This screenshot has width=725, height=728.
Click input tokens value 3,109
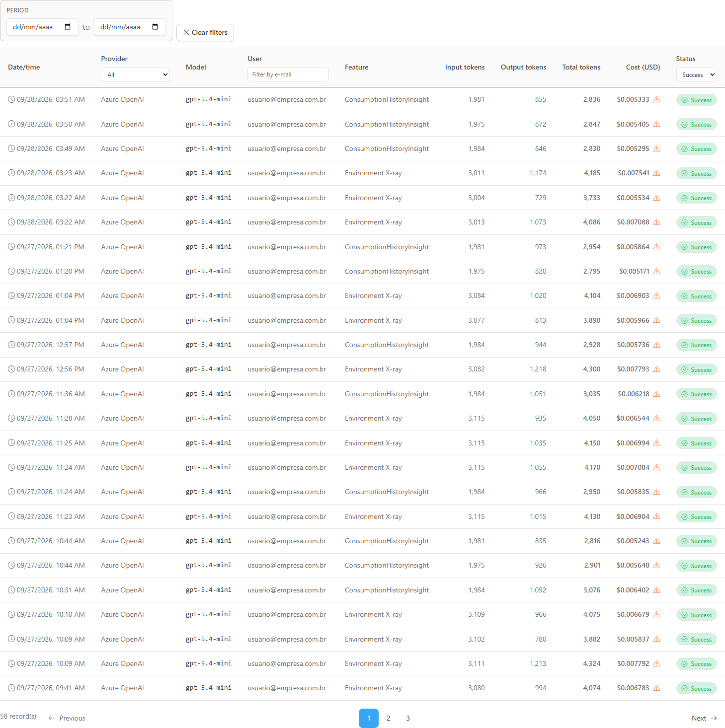[476, 614]
